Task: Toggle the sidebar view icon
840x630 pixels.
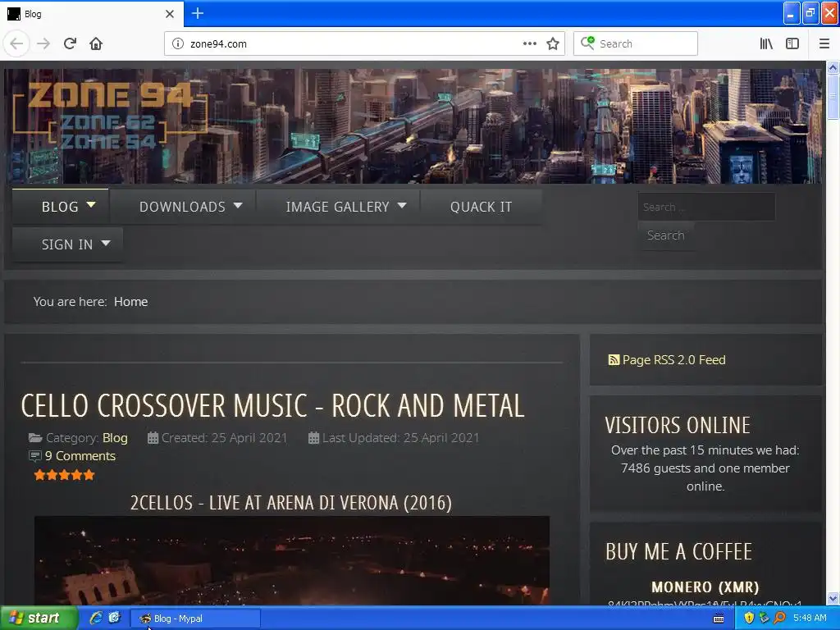Action: 792,43
